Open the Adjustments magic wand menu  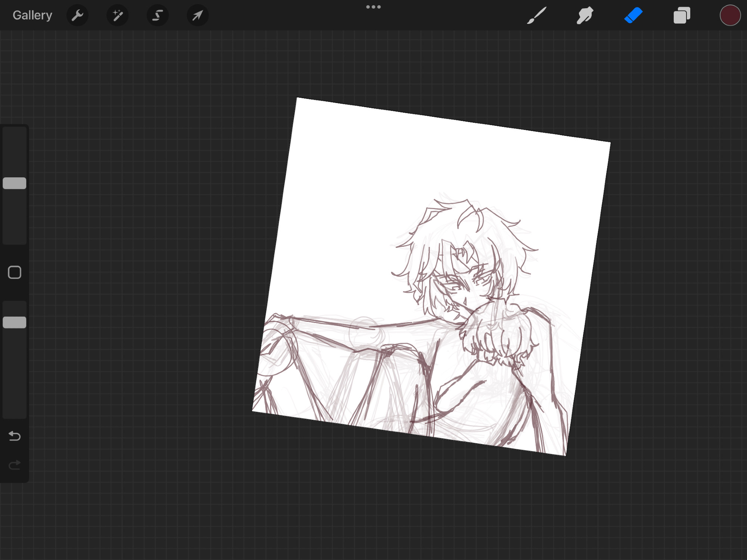pos(118,15)
